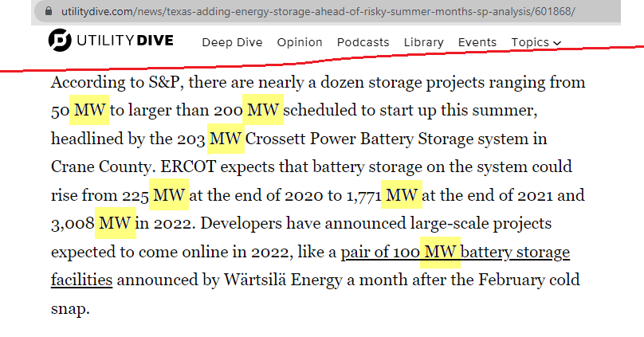This screenshot has width=644, height=337.
Task: Open the Events page
Action: click(x=477, y=42)
